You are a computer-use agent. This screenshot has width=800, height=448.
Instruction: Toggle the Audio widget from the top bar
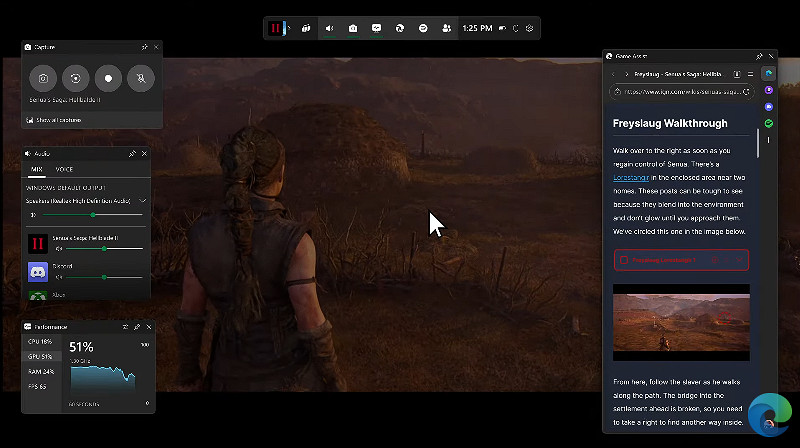[330, 28]
